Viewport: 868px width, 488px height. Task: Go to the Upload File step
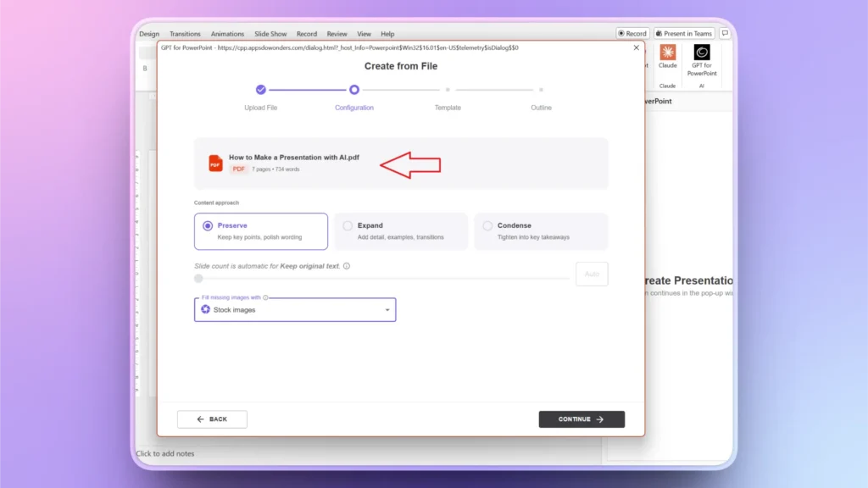tap(261, 90)
